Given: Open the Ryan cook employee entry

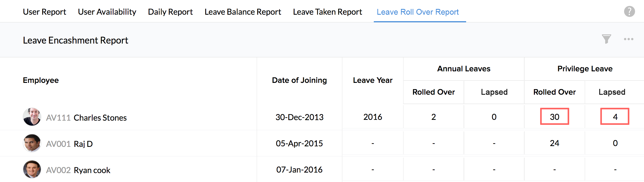Looking at the screenshot, I should (92, 170).
